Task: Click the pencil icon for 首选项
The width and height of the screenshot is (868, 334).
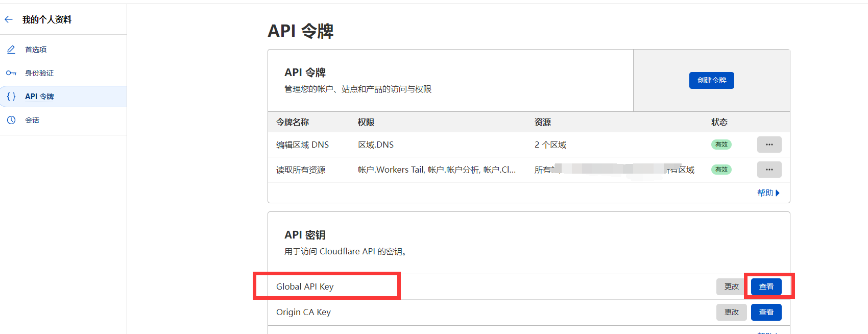Action: (x=11, y=50)
